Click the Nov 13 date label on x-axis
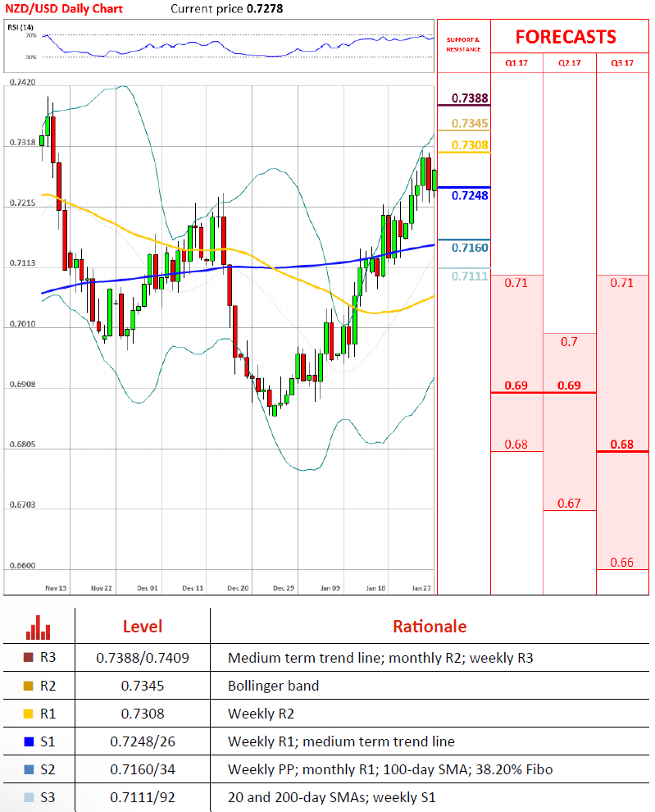The height and width of the screenshot is (812, 655). [56, 588]
